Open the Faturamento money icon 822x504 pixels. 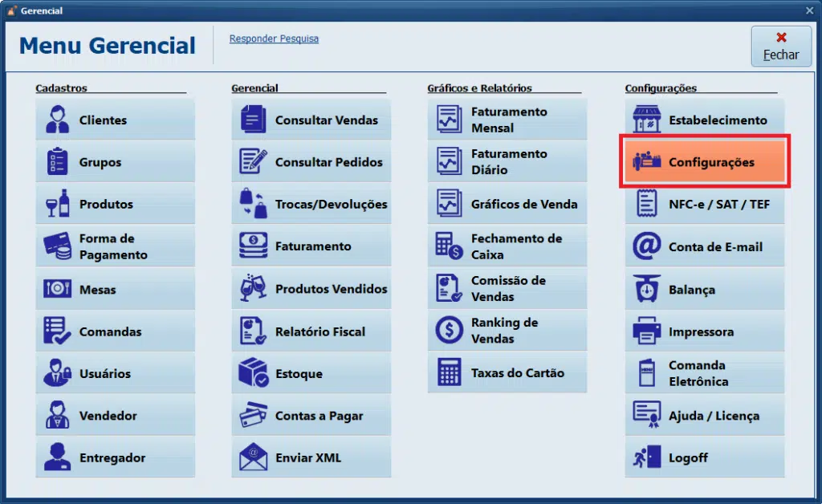point(253,246)
